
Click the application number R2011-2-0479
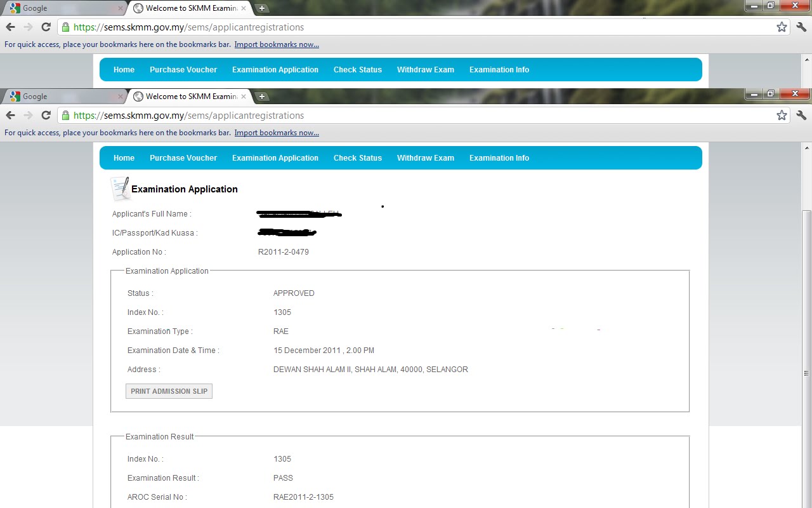point(284,252)
